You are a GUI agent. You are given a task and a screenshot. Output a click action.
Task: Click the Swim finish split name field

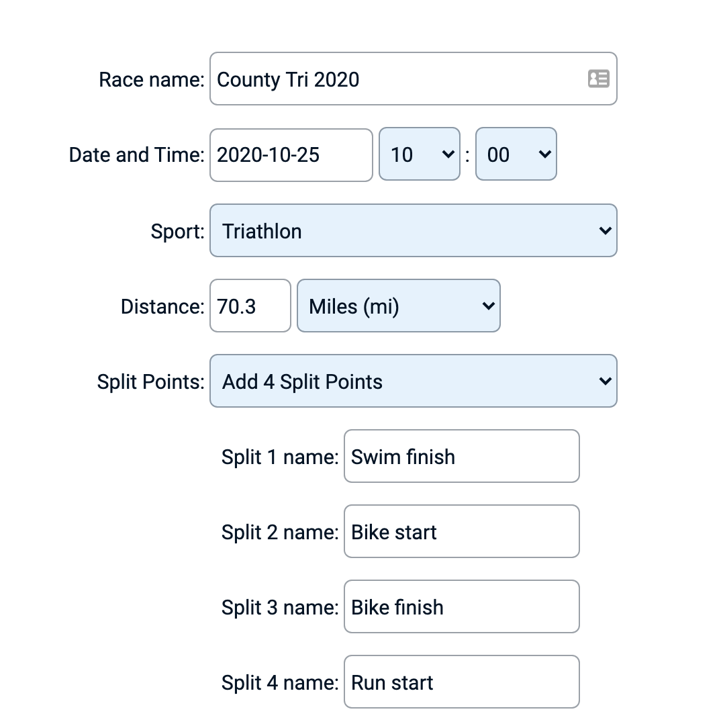coord(461,457)
